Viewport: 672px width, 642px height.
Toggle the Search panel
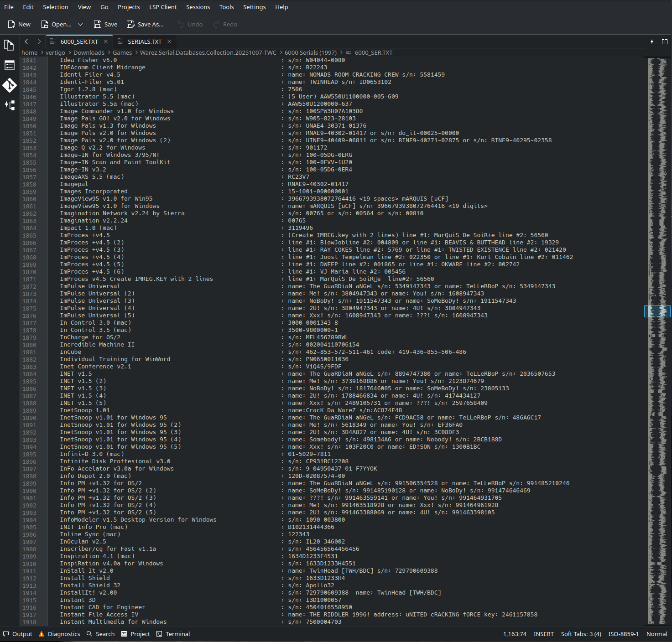click(x=101, y=634)
